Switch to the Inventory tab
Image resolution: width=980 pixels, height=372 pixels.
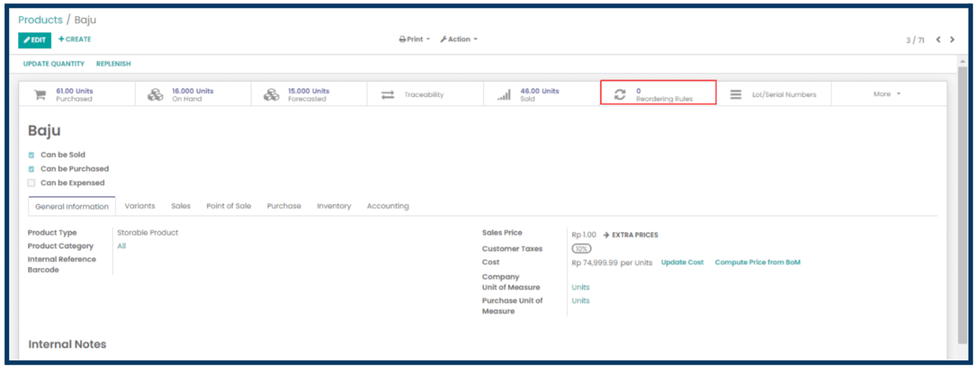334,206
